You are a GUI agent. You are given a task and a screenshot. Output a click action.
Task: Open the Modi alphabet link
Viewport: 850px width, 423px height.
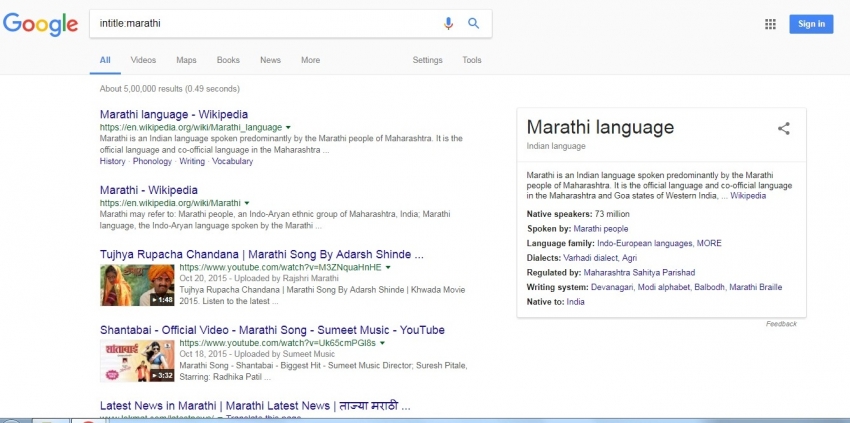[x=664, y=287]
